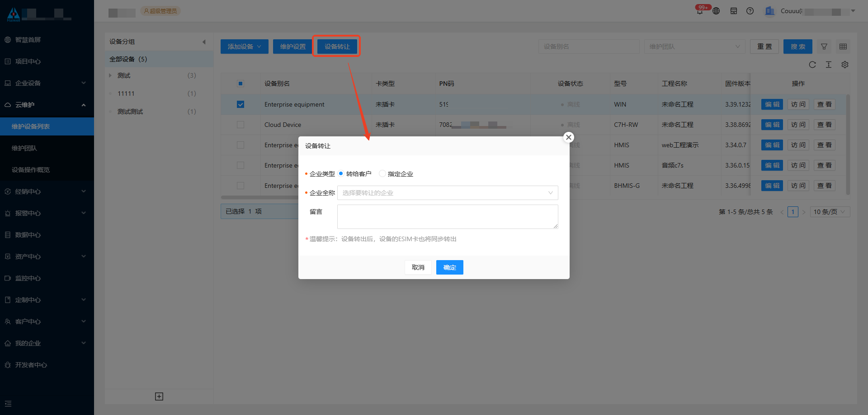
Task: Check the BHMIS-G row checkbox
Action: pos(241,186)
